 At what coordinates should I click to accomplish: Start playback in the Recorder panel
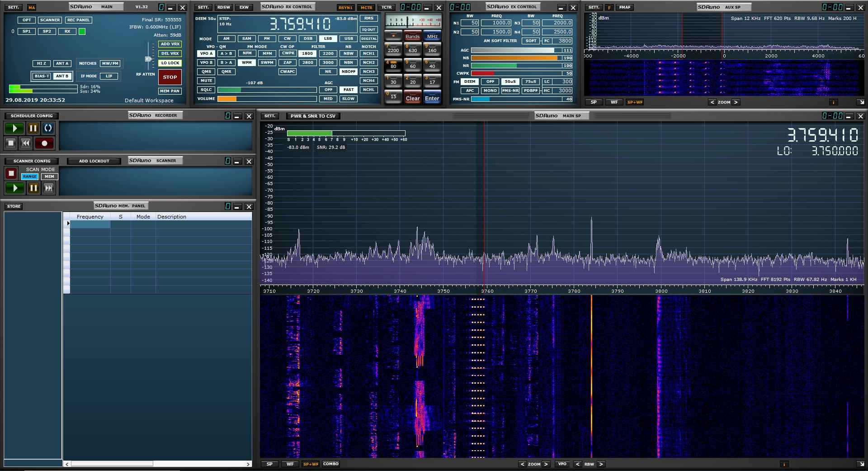pos(14,128)
